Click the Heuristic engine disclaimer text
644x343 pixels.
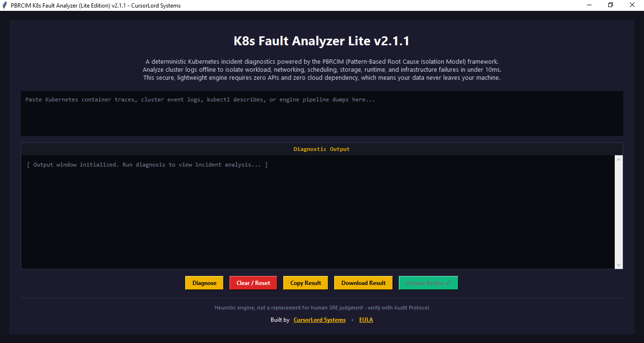tap(322, 308)
